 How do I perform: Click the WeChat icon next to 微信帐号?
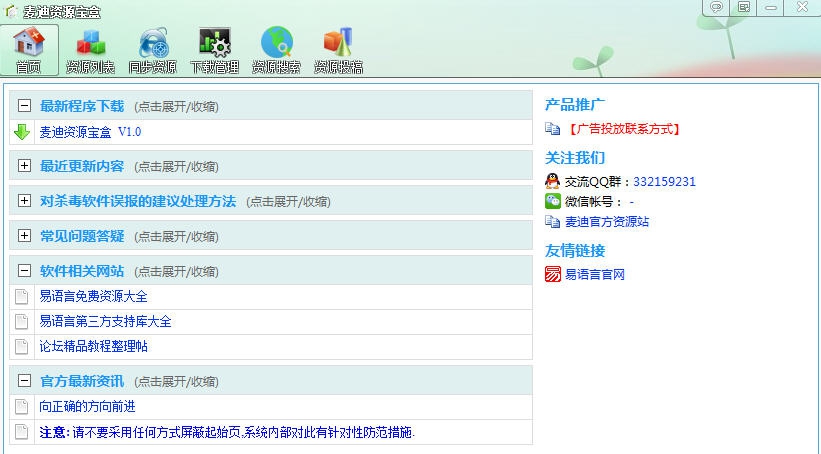(552, 201)
